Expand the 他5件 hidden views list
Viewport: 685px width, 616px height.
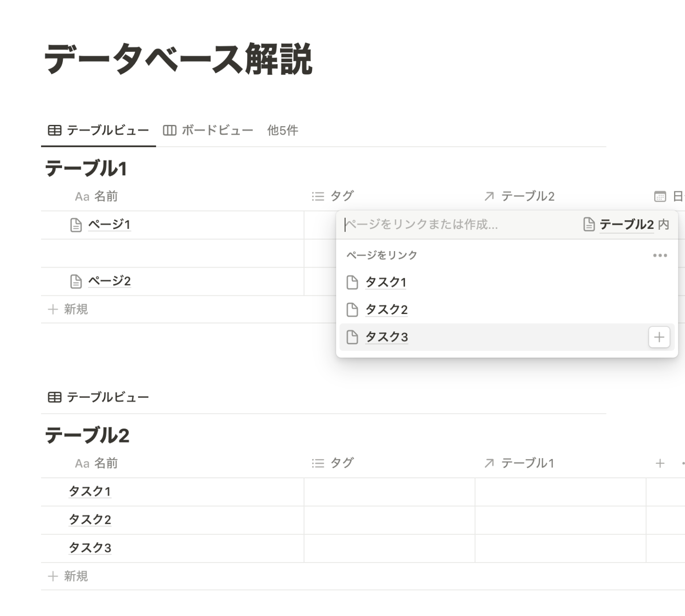pyautogui.click(x=282, y=130)
